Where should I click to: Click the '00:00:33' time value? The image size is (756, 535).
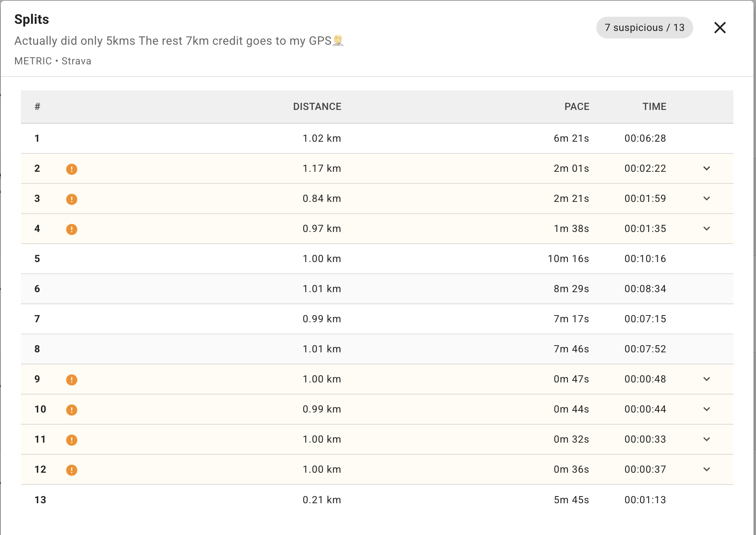pyautogui.click(x=645, y=439)
